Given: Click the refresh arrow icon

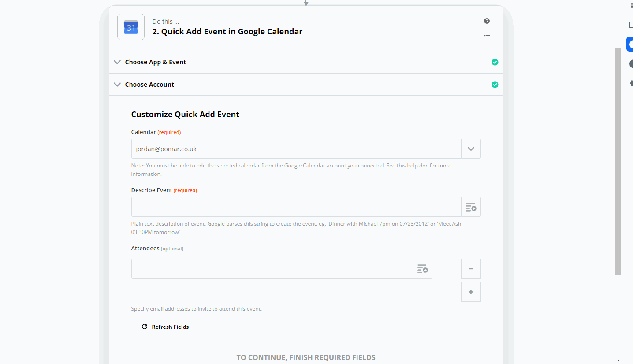Looking at the screenshot, I should click(x=144, y=327).
